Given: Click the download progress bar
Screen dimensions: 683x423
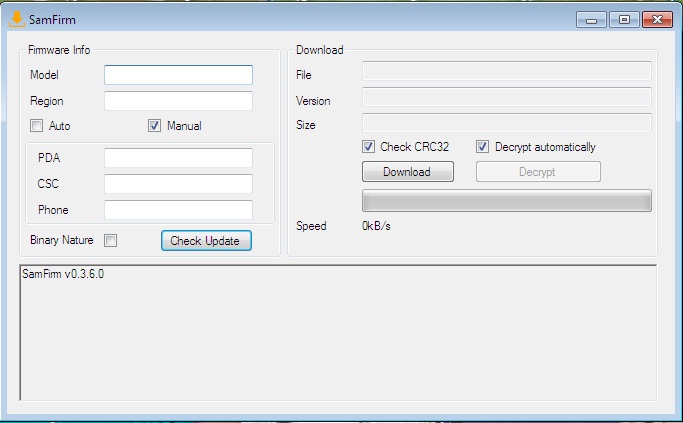Looking at the screenshot, I should [x=507, y=200].
